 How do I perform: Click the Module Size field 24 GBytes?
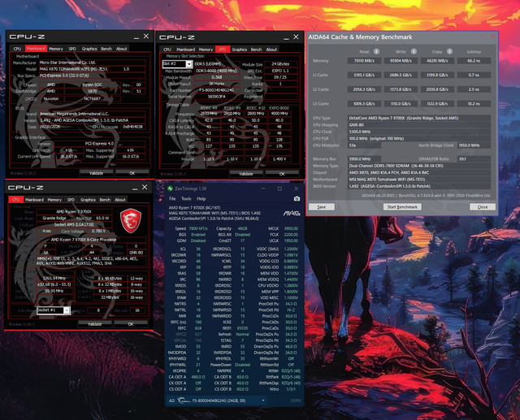click(x=280, y=64)
